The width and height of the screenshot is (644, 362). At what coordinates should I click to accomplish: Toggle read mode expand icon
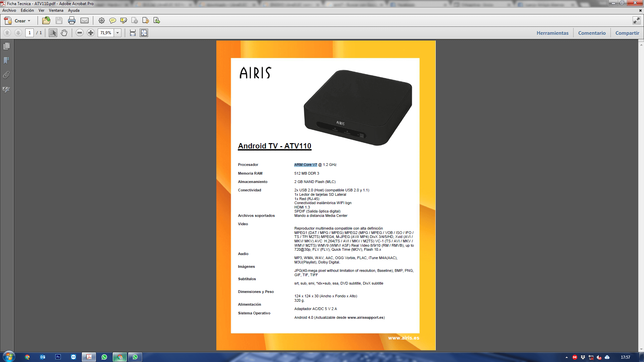pos(636,21)
